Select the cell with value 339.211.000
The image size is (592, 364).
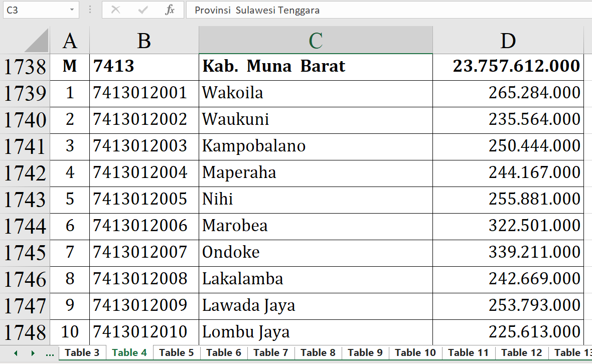pyautogui.click(x=508, y=253)
